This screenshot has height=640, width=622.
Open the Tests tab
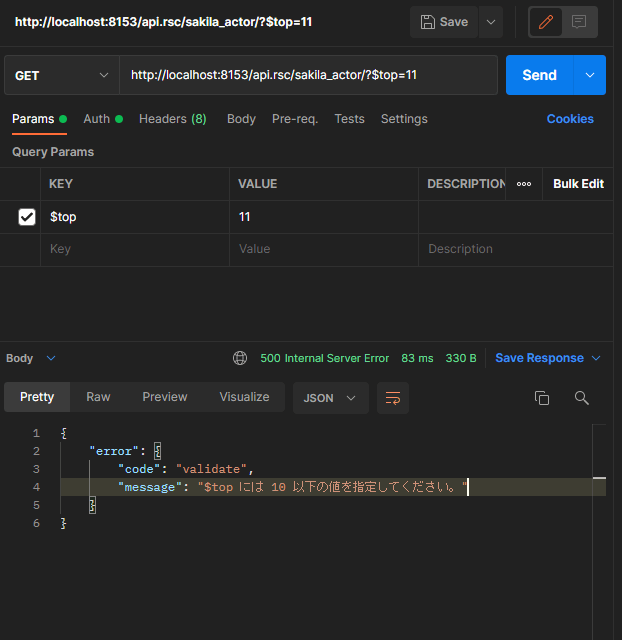[x=349, y=119]
